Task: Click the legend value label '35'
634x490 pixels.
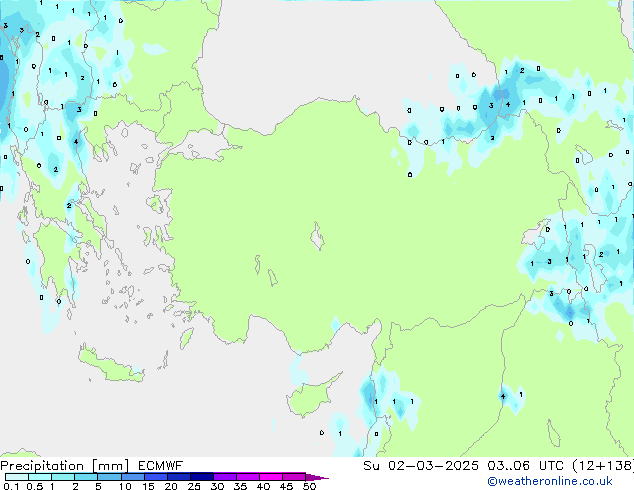Action: (240, 486)
